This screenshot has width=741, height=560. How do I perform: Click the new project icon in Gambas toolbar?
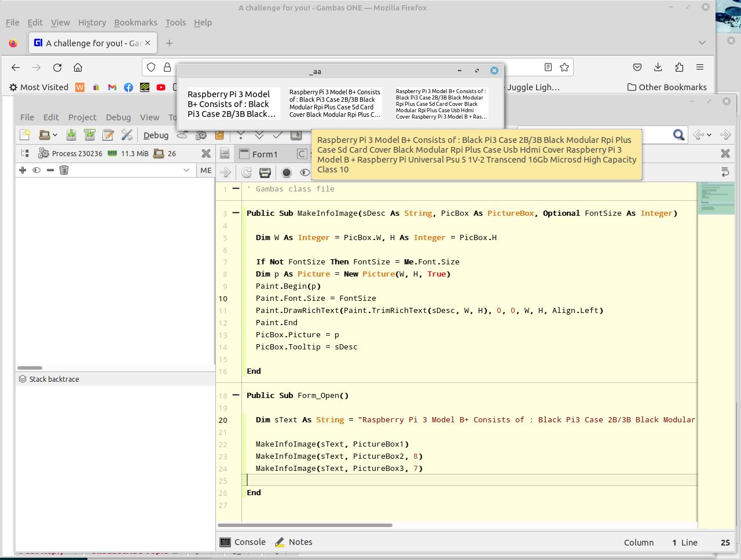pyautogui.click(x=25, y=135)
